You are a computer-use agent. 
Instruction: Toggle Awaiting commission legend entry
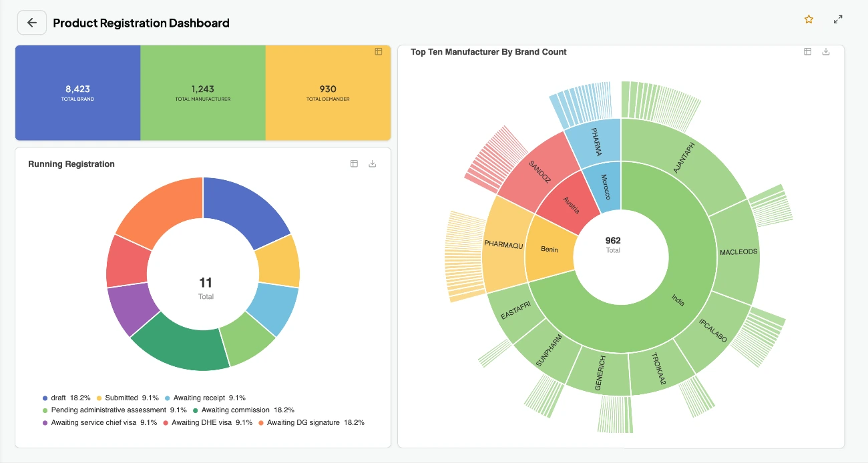pyautogui.click(x=243, y=410)
